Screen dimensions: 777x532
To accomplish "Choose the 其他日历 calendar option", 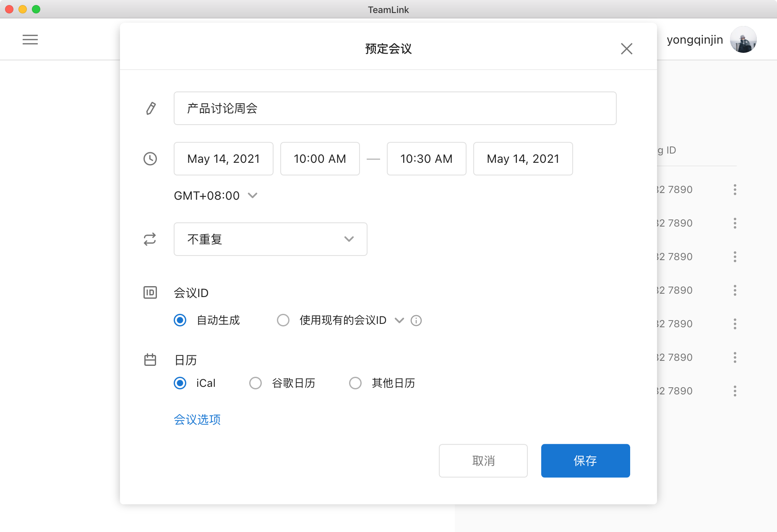I will [355, 383].
